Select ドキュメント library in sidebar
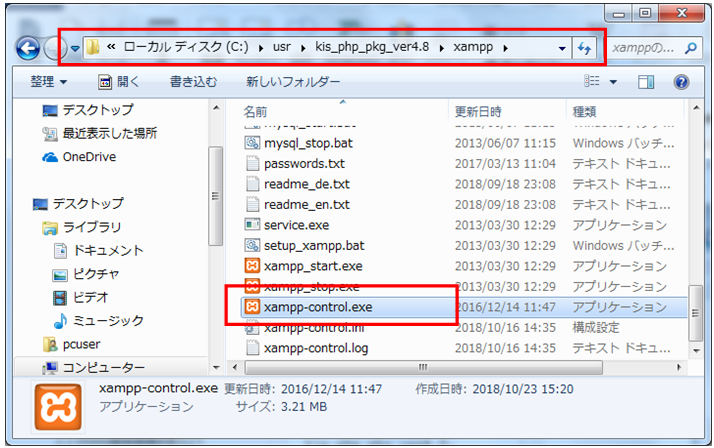Screen dimensions: 714x448 (x=108, y=250)
